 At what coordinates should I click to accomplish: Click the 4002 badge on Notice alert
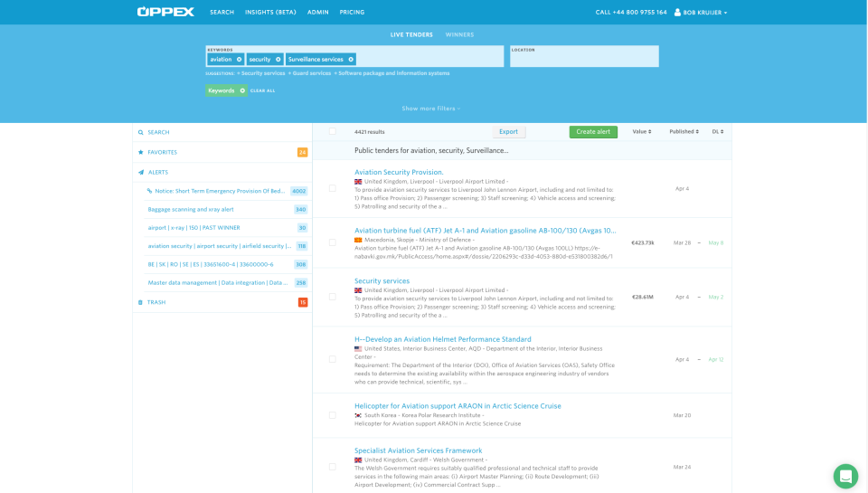pyautogui.click(x=299, y=191)
